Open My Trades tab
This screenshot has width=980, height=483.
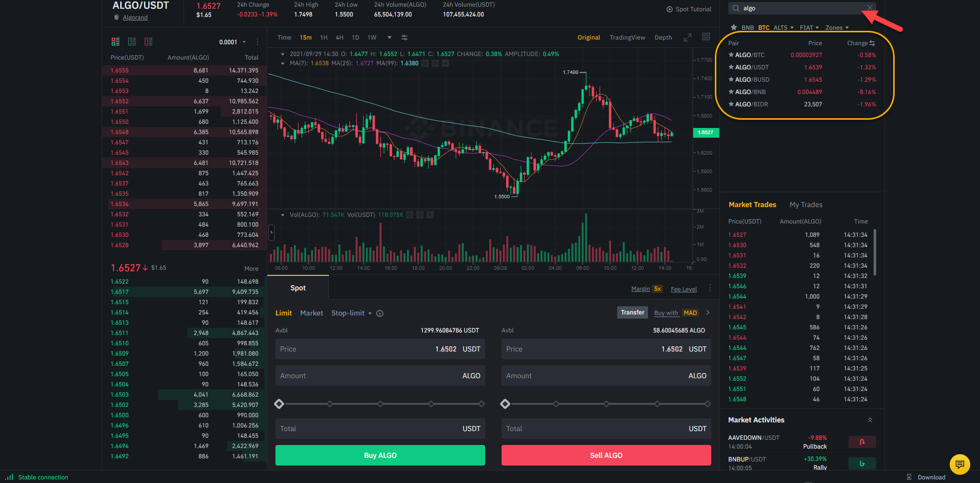pos(806,205)
